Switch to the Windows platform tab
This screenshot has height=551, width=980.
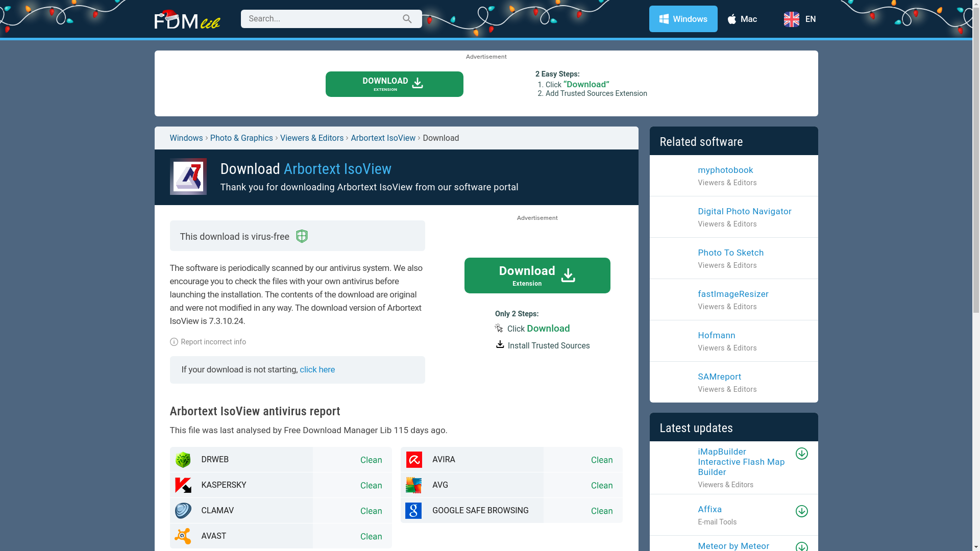683,19
